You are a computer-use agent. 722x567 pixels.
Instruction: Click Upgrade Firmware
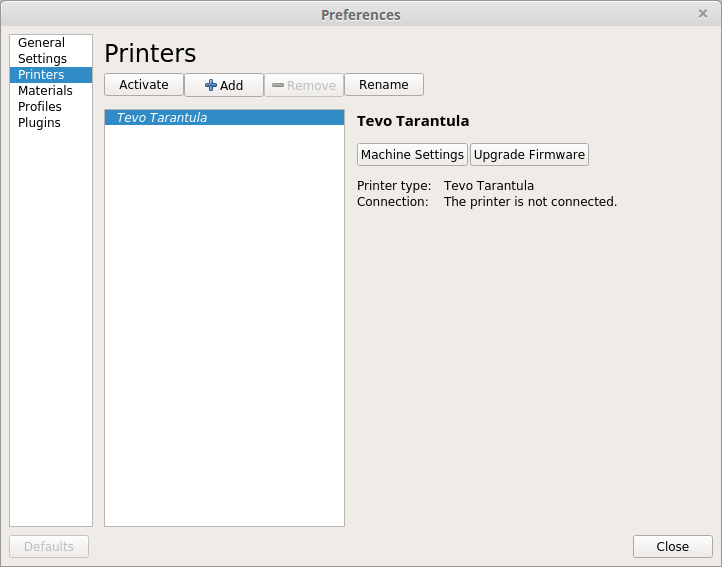pyautogui.click(x=529, y=154)
